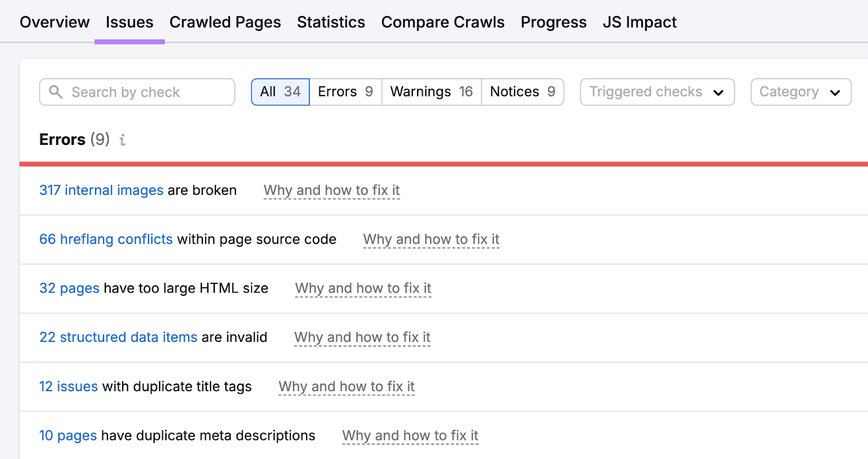Select the JS Impact tab

pos(639,22)
